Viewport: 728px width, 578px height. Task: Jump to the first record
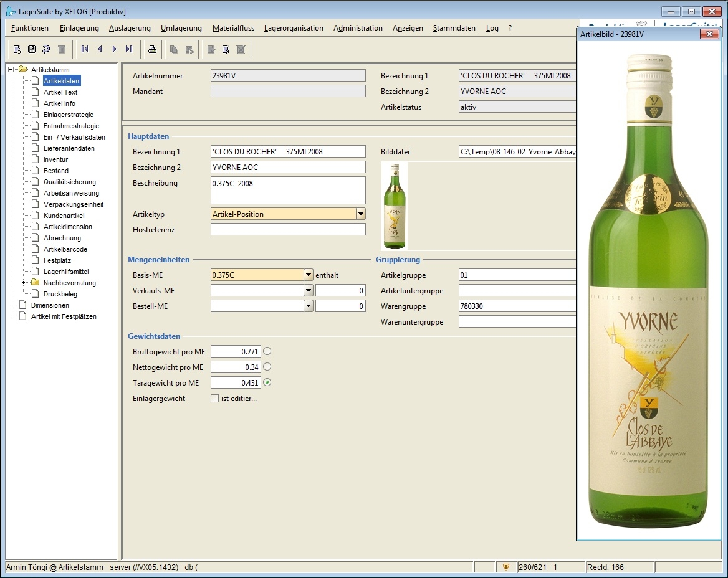(85, 49)
